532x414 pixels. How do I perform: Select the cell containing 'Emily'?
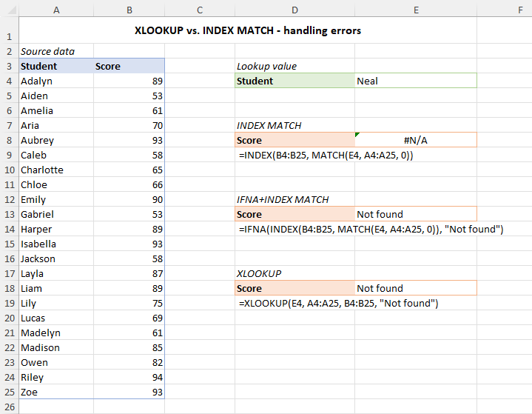point(56,199)
